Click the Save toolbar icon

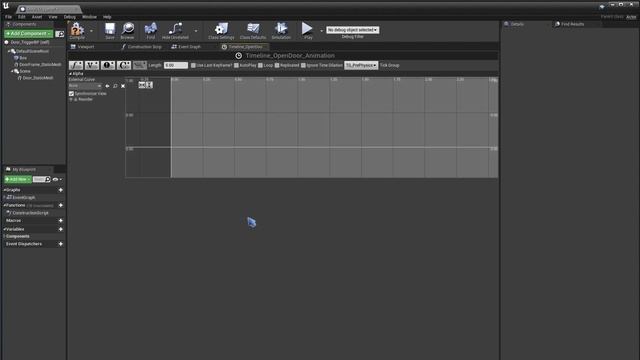110,30
